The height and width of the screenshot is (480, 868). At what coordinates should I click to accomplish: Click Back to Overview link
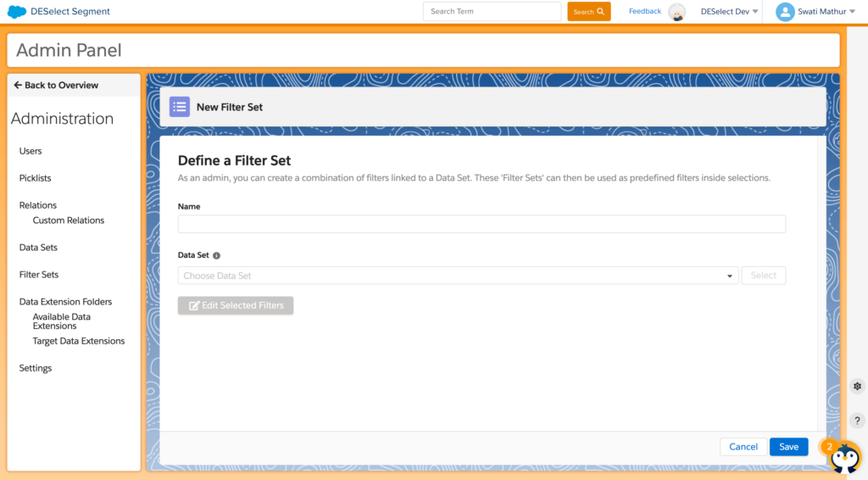56,85
